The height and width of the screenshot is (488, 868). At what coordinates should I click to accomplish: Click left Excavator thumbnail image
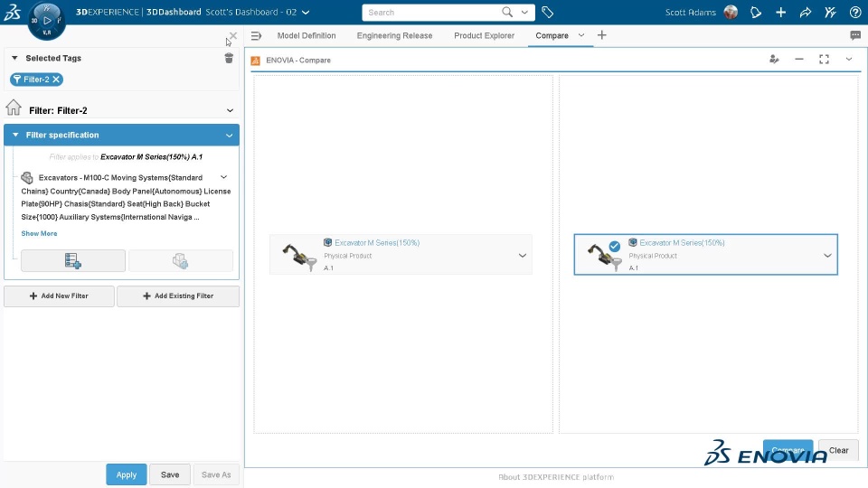click(x=299, y=257)
